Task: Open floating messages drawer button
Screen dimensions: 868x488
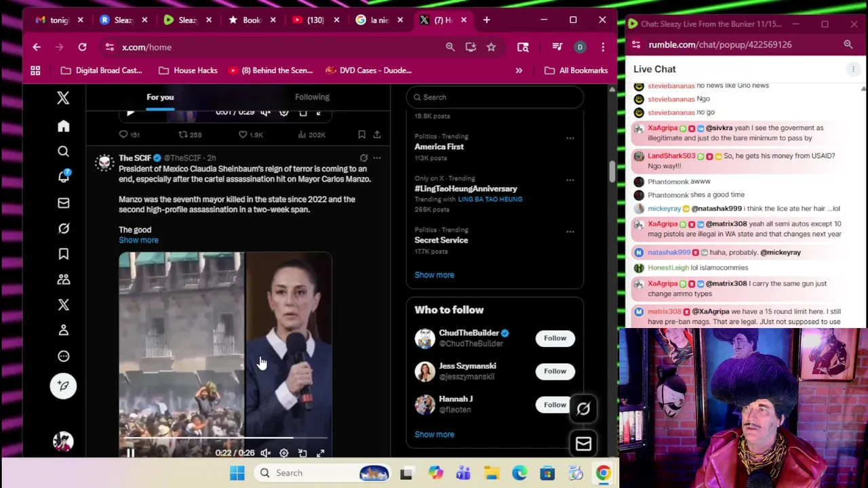Action: (583, 444)
